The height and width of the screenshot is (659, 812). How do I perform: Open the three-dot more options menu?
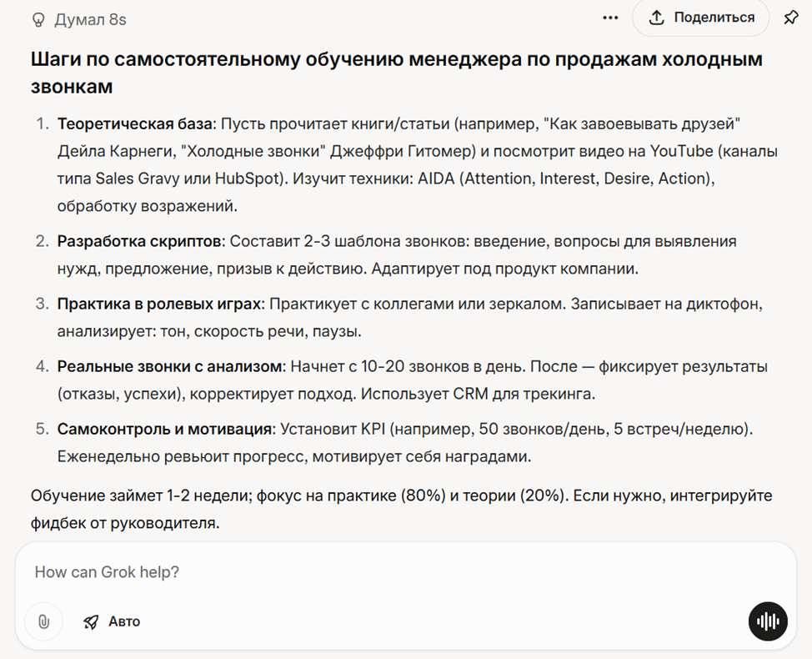610,18
